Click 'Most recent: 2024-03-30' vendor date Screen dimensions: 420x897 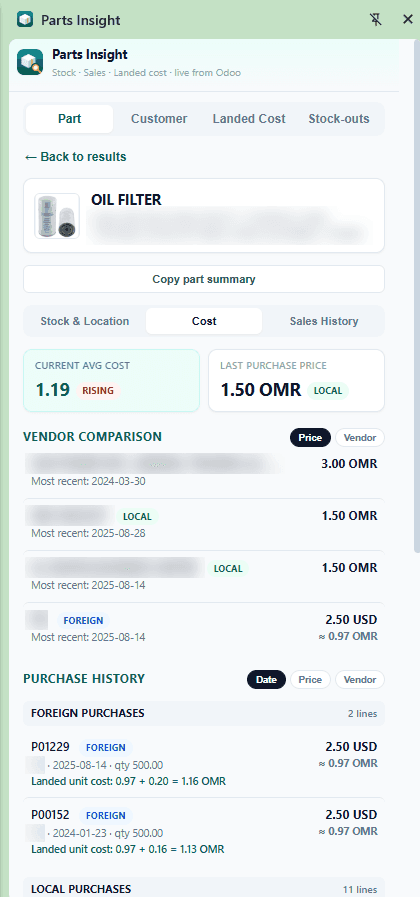coord(88,481)
